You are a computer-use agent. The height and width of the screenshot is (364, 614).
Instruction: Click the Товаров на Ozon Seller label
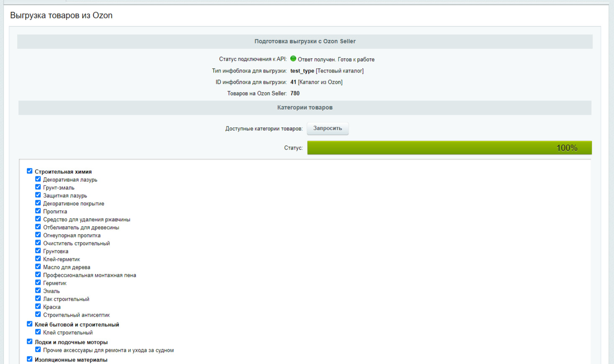click(x=257, y=93)
